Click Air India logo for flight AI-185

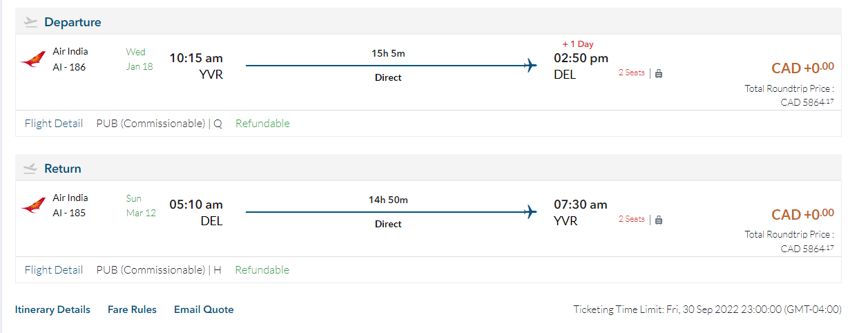[x=33, y=206]
